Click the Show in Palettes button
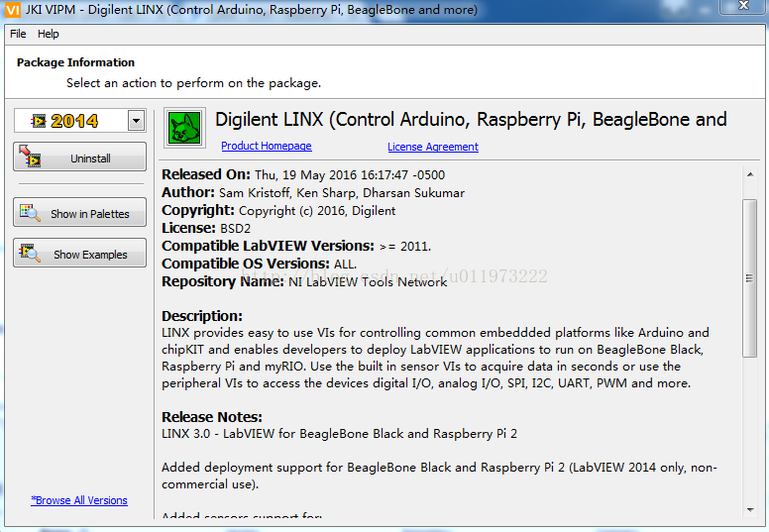The width and height of the screenshot is (769, 532). coord(79,212)
